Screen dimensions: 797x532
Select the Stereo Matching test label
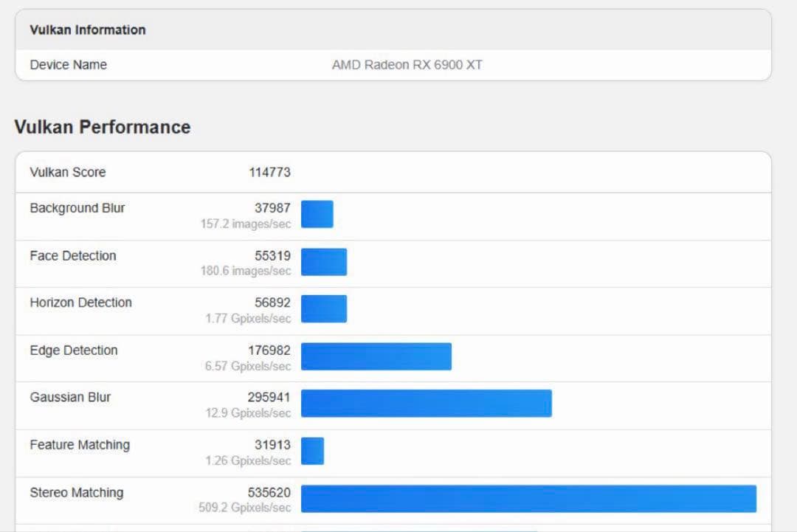pos(76,492)
